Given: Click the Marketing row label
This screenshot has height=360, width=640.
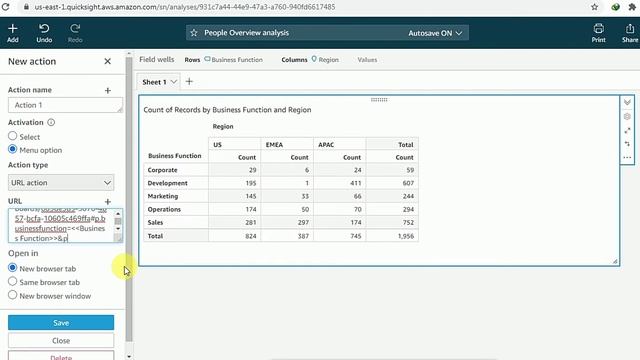Looking at the screenshot, I should 163,196.
